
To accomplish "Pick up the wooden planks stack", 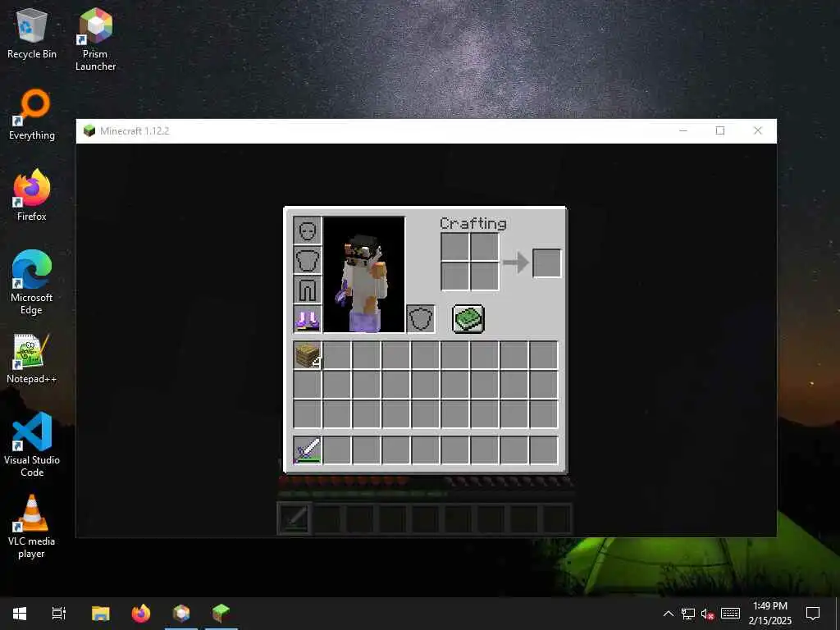I will point(308,355).
